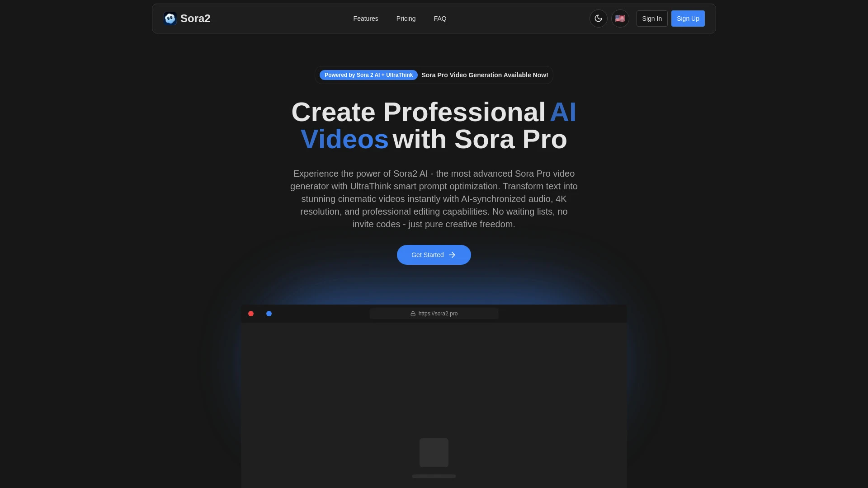Open the Pricing navigation item
Viewport: 868px width, 488px height.
(406, 19)
